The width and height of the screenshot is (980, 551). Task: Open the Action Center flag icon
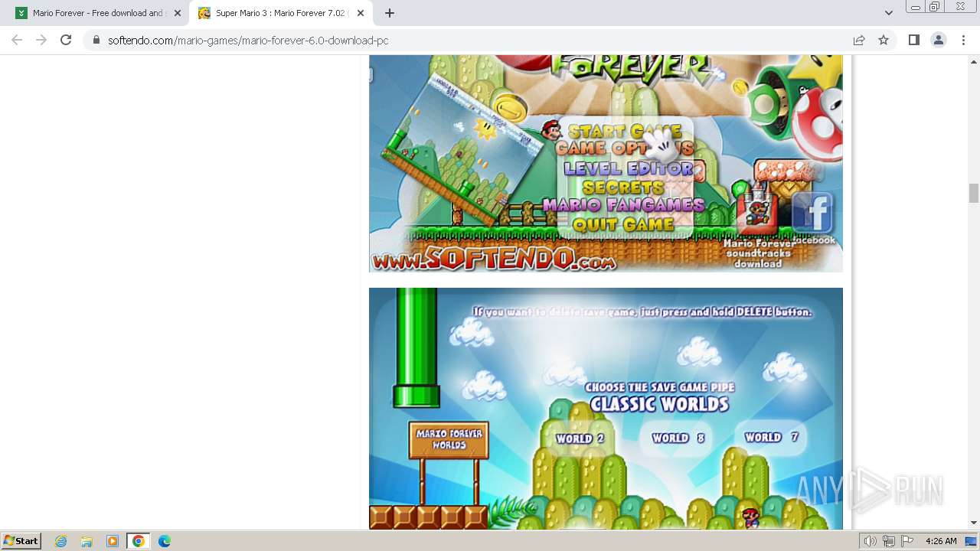pos(907,541)
